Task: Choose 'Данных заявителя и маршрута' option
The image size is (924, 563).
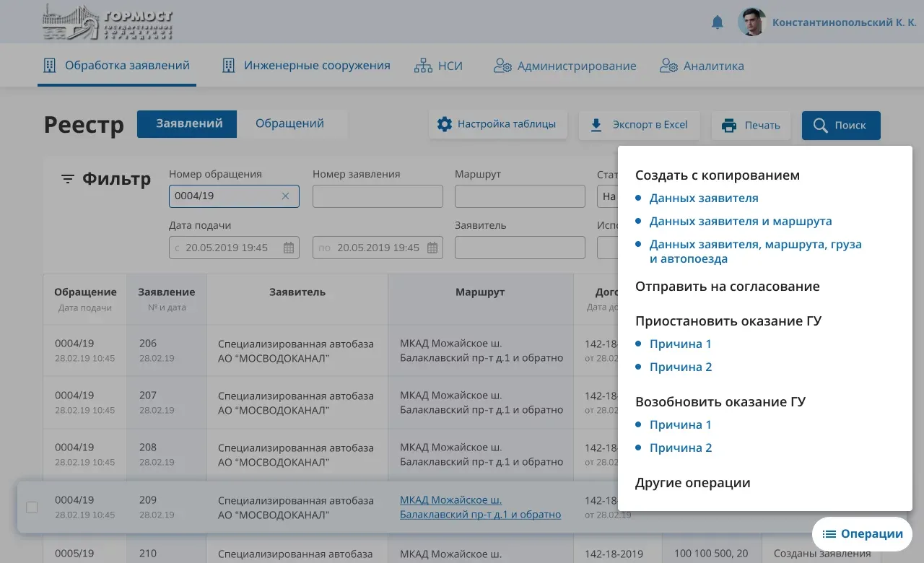Action: pos(741,221)
